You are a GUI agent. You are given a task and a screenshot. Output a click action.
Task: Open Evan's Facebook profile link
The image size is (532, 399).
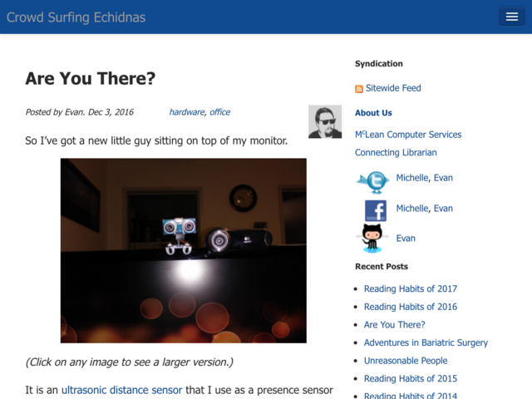point(443,209)
